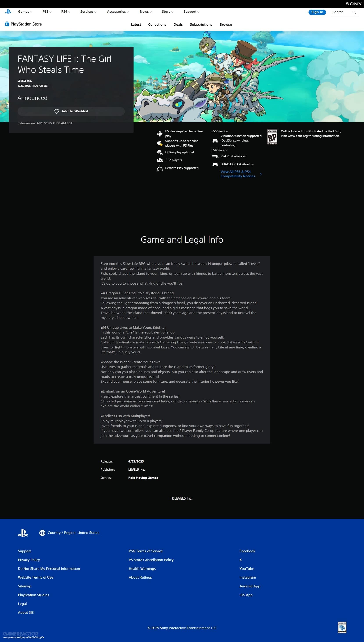
Task: Add the game to Wishlist
Action: point(71,111)
